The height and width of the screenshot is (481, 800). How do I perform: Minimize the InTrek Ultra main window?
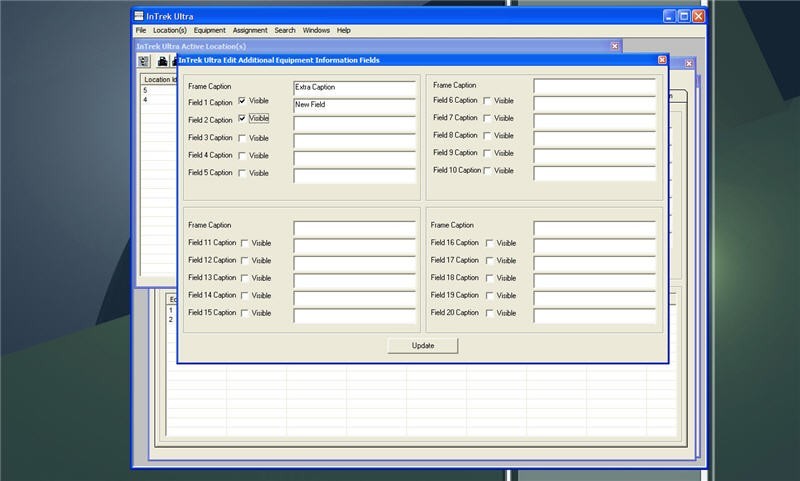(669, 16)
